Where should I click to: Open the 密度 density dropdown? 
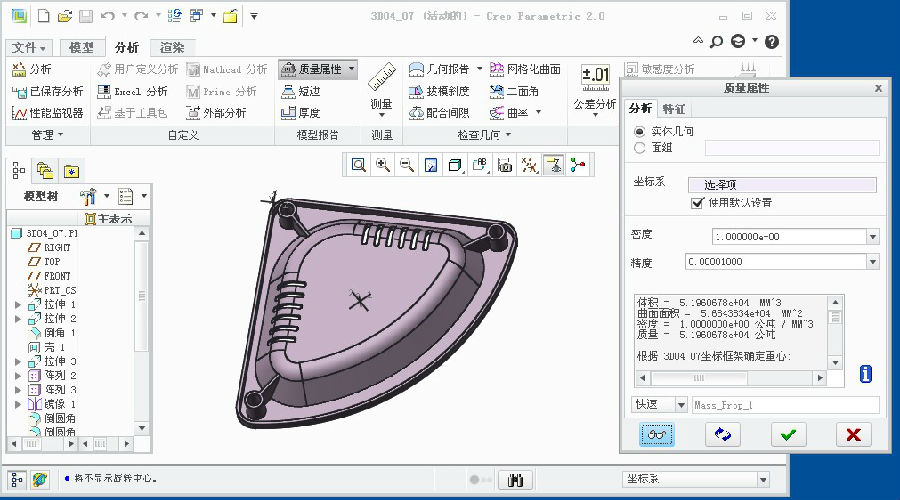click(x=873, y=237)
